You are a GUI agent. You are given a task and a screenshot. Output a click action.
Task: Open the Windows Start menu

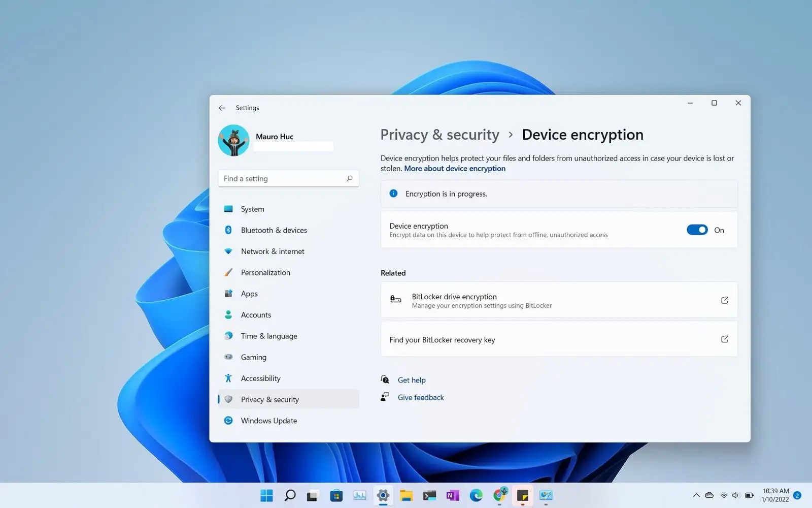(266, 495)
